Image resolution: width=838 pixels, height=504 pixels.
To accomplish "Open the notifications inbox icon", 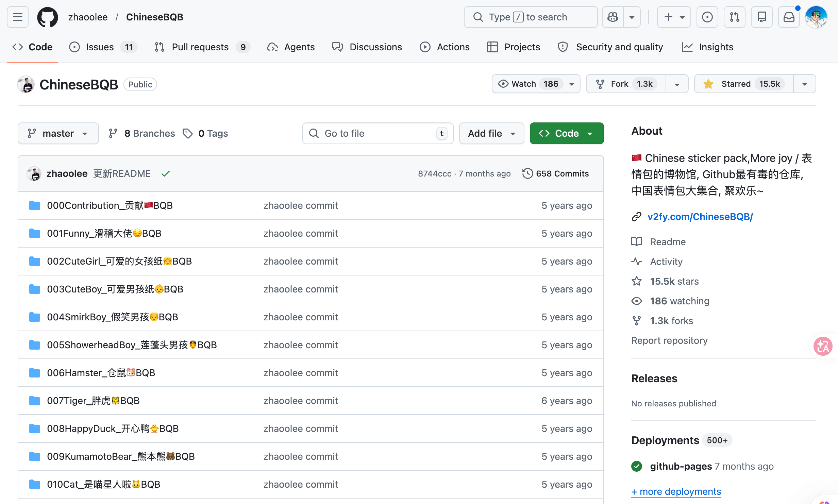I will tap(789, 17).
